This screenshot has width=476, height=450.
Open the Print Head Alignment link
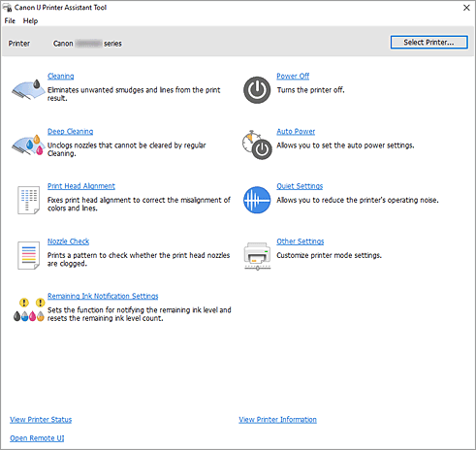point(81,186)
